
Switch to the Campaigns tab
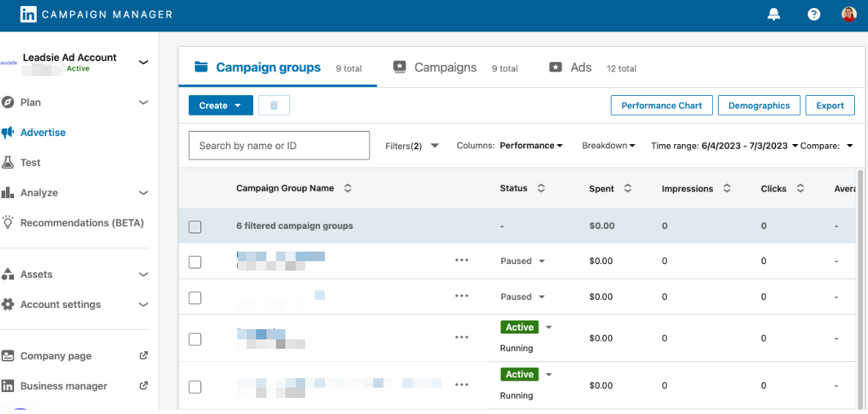point(445,67)
